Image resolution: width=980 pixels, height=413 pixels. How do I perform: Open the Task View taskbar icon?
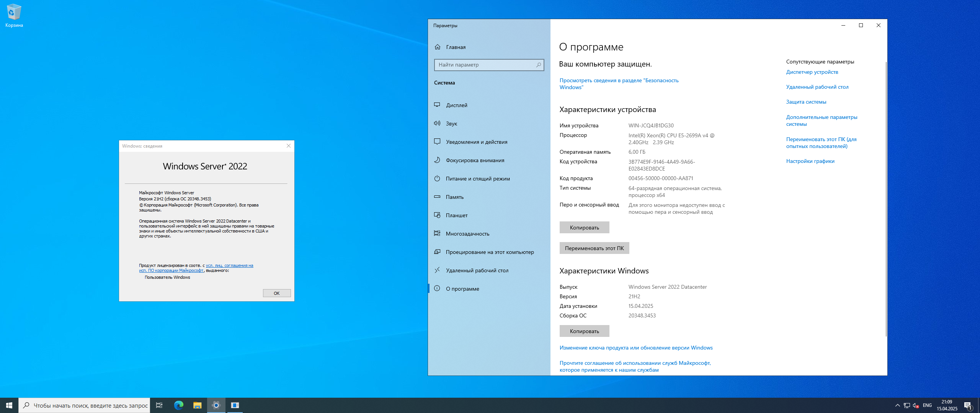coord(159,405)
